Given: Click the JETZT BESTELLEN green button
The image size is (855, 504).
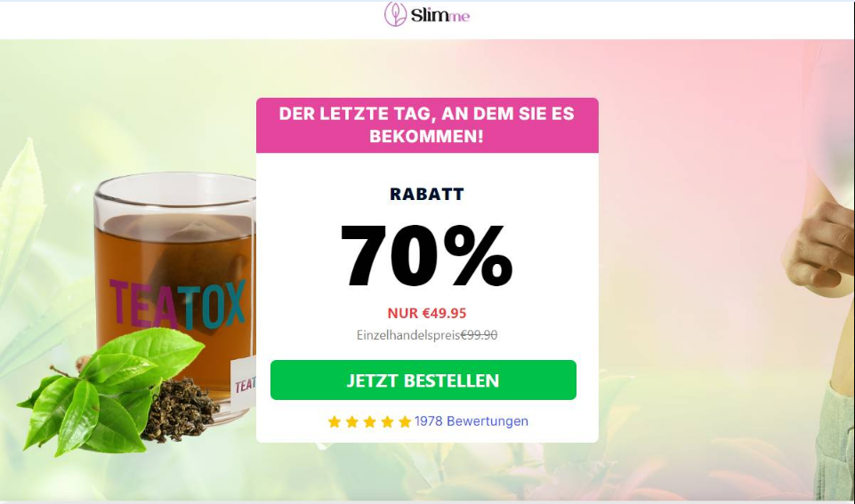Looking at the screenshot, I should coord(423,380).
